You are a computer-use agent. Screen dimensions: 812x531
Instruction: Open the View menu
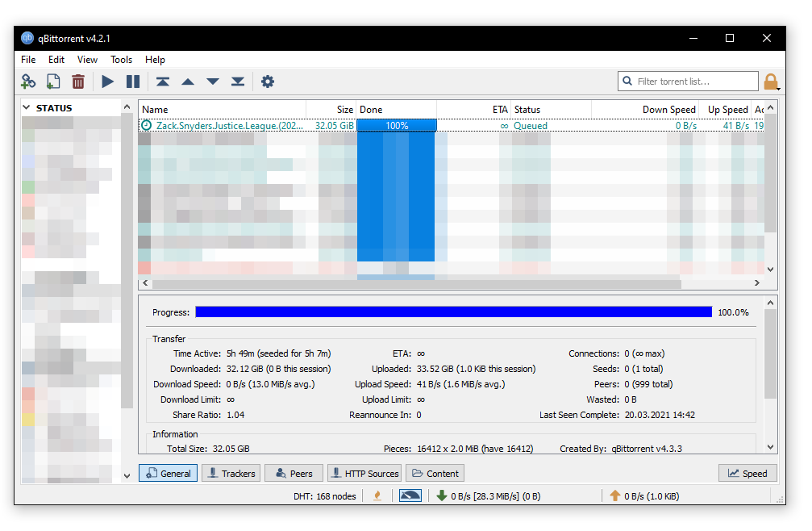coord(88,60)
